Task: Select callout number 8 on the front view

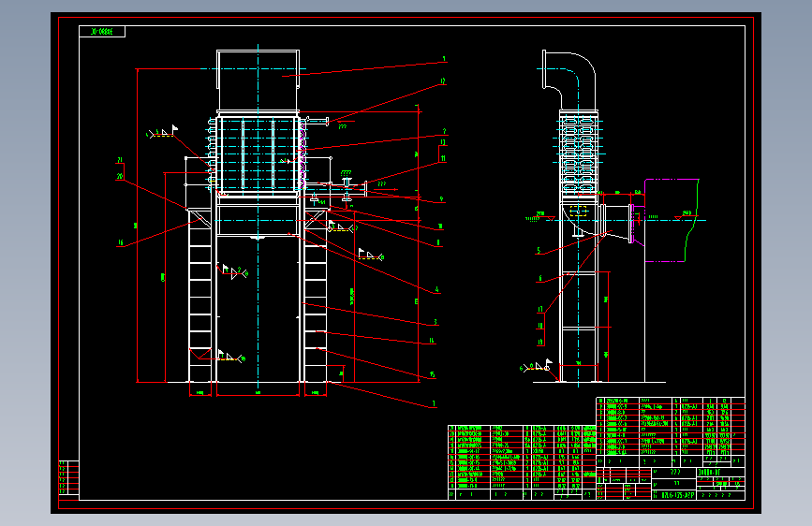Action: click(438, 242)
